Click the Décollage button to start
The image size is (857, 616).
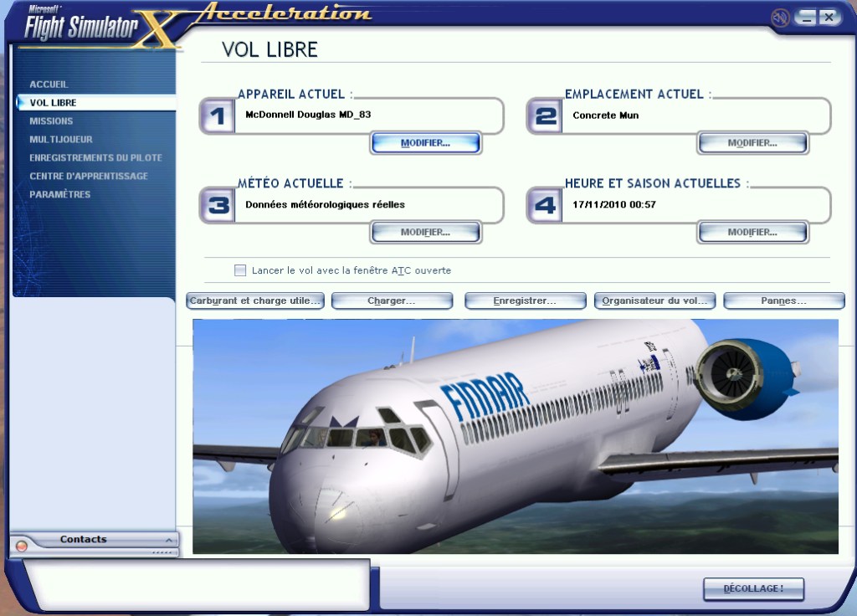754,588
